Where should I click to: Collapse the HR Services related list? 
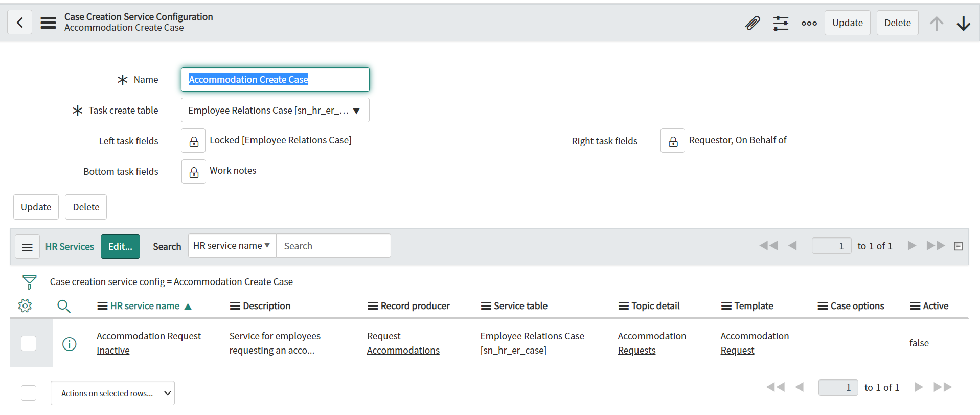(959, 246)
